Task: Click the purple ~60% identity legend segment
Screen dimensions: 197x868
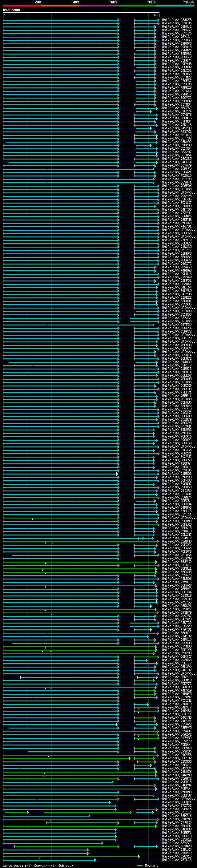Action: pos(99,6)
